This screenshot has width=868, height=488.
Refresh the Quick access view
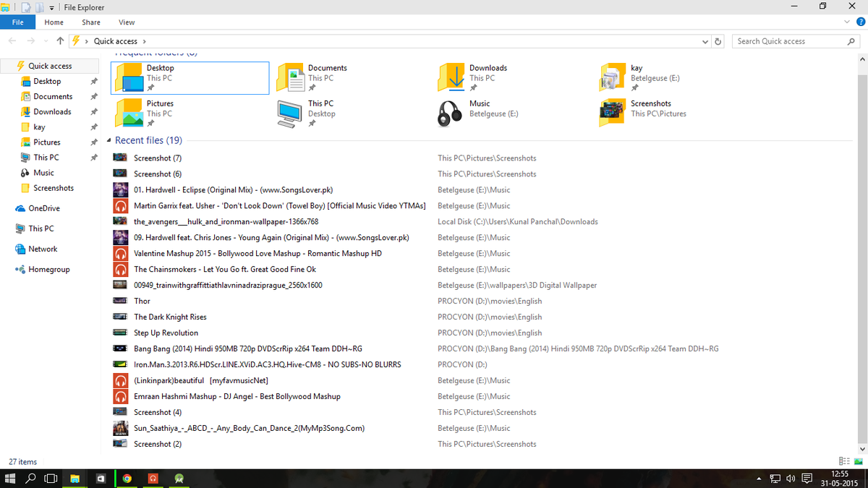718,42
